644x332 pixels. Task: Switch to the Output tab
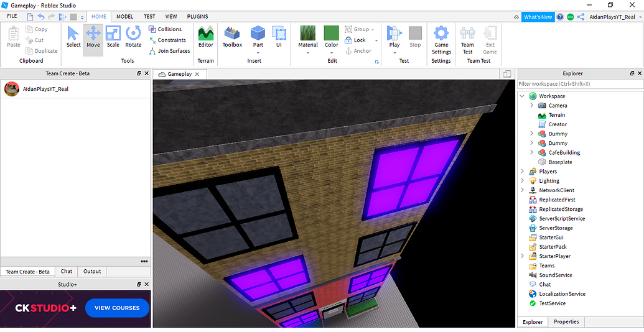pyautogui.click(x=92, y=271)
